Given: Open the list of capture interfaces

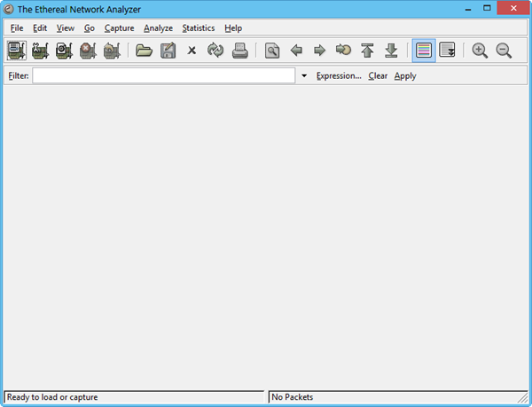Looking at the screenshot, I should pyautogui.click(x=17, y=51).
